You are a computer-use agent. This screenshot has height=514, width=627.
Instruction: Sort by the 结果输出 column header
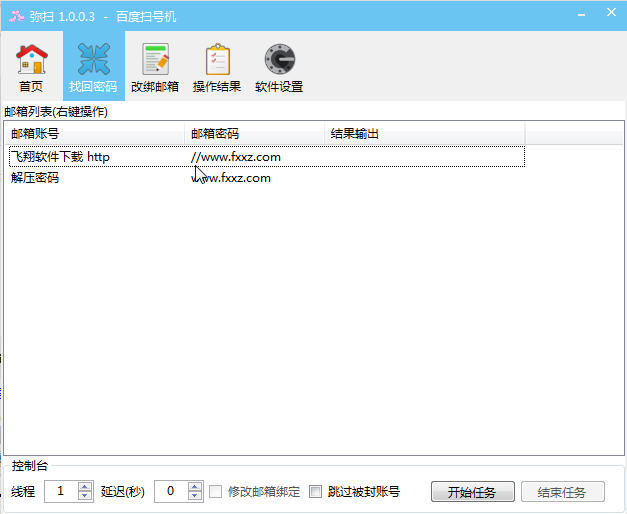click(x=425, y=134)
